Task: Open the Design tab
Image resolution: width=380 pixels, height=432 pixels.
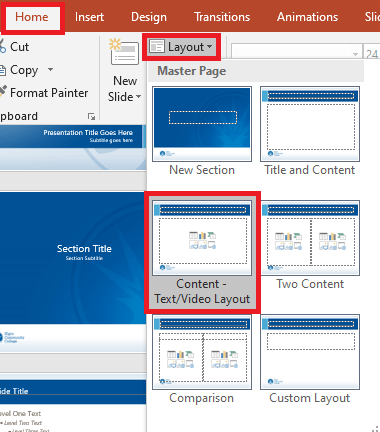Action: point(149,17)
